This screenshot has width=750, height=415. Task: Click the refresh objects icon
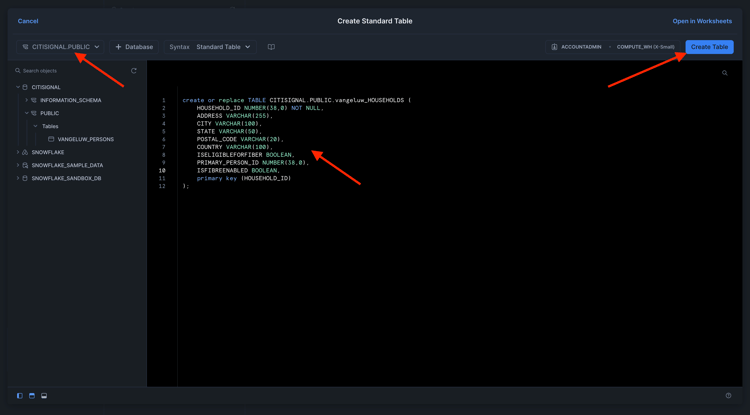pyautogui.click(x=134, y=71)
